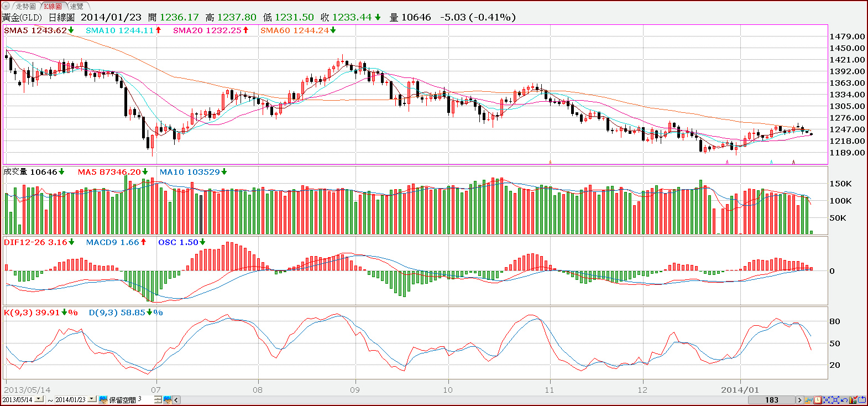Click the GO icon after the date range
The width and height of the screenshot is (868, 406).
(x=103, y=399)
